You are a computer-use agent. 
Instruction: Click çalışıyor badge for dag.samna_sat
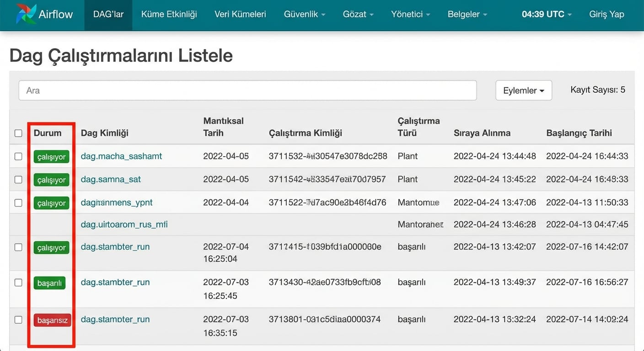point(51,180)
